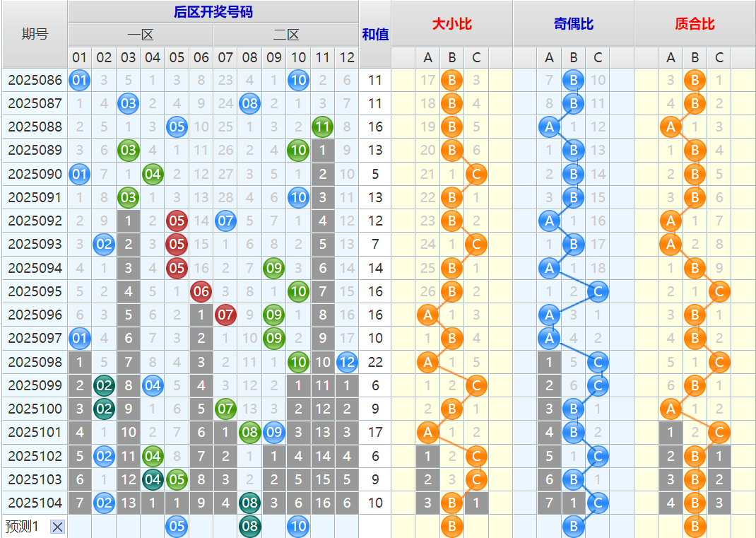Click column header 12

(x=347, y=57)
